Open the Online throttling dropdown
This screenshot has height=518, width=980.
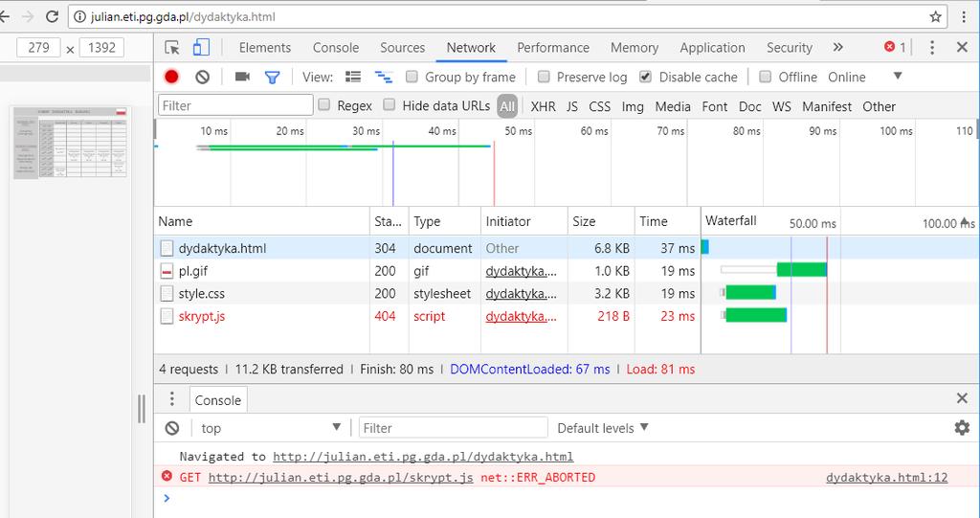pyautogui.click(x=865, y=77)
